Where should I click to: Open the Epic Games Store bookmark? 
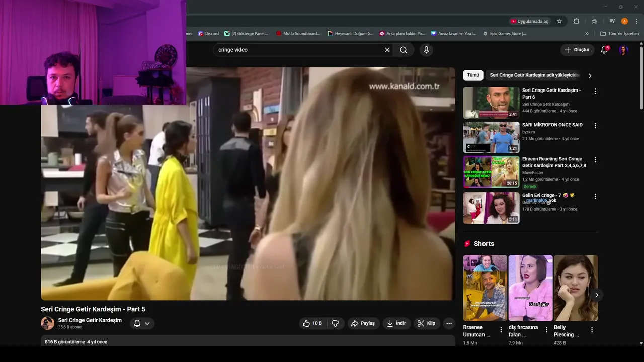point(504,33)
